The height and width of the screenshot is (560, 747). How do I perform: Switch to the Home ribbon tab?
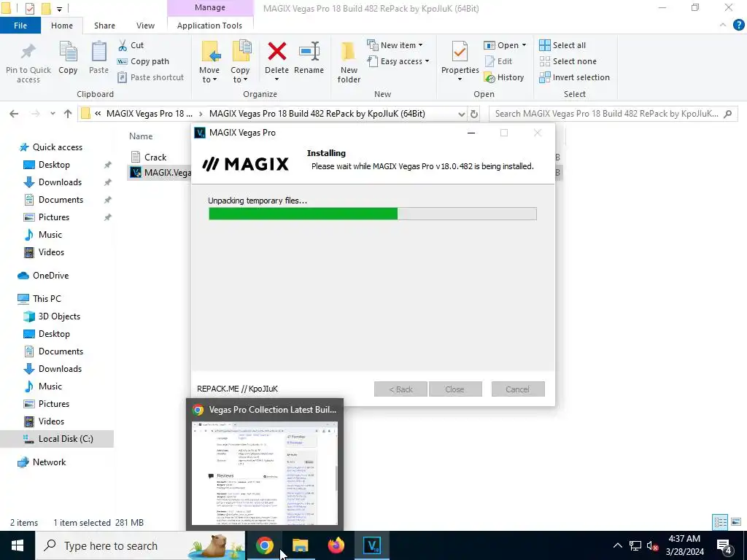point(62,26)
